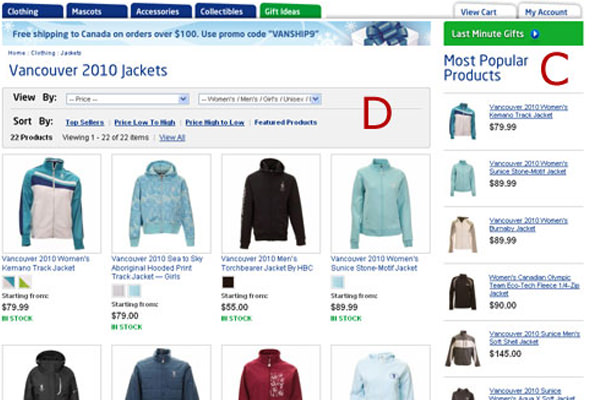Click the View All link
This screenshot has width=600, height=400.
pyautogui.click(x=172, y=137)
